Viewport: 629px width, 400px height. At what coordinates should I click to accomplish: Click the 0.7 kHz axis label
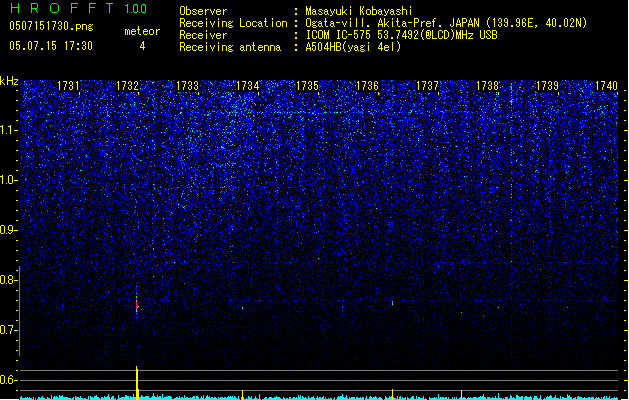tap(9, 330)
